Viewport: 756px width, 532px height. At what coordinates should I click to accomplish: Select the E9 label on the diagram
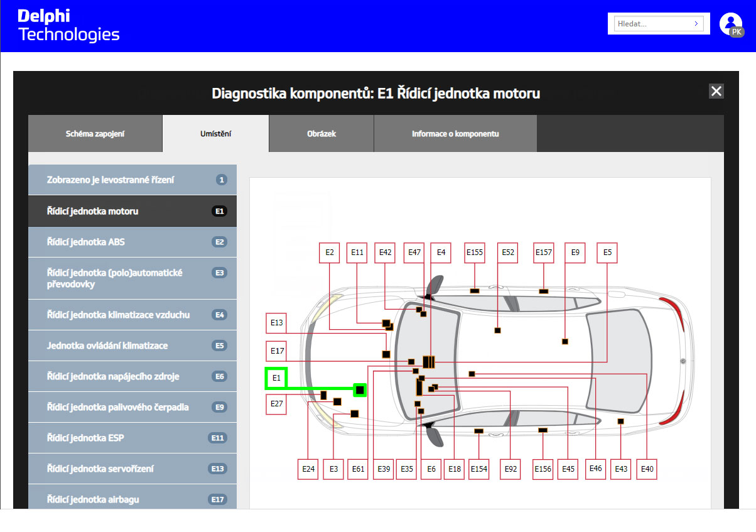(x=575, y=252)
